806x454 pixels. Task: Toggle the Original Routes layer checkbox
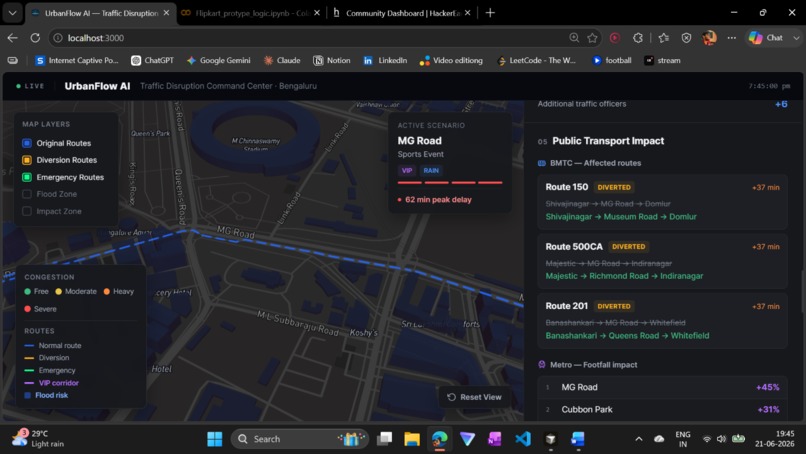(x=27, y=143)
